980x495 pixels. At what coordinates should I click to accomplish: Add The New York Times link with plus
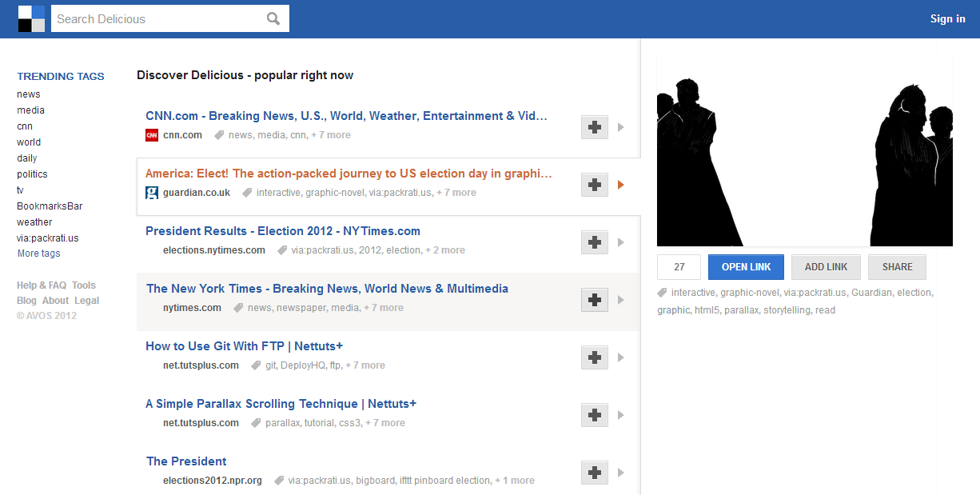point(594,300)
